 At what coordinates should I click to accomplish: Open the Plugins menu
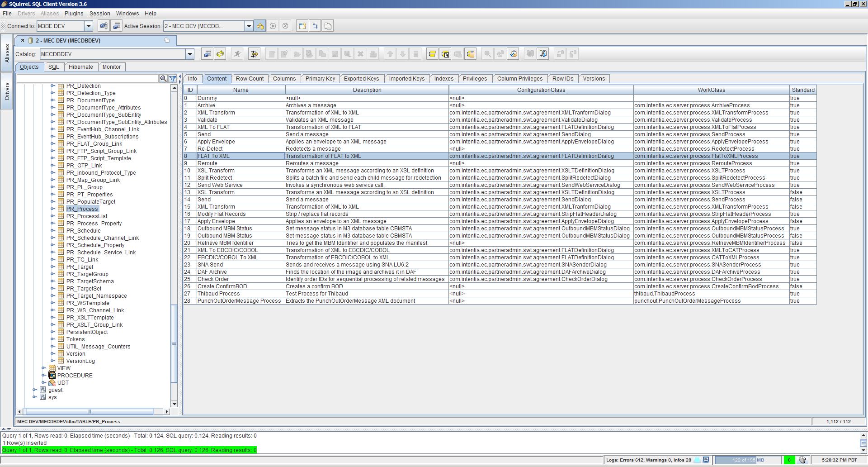[74, 14]
